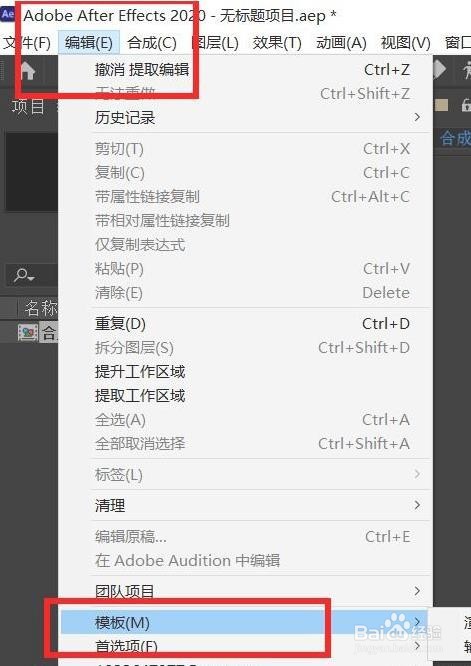Open the 视图(V) menu
This screenshot has height=666, width=471.
pos(406,42)
